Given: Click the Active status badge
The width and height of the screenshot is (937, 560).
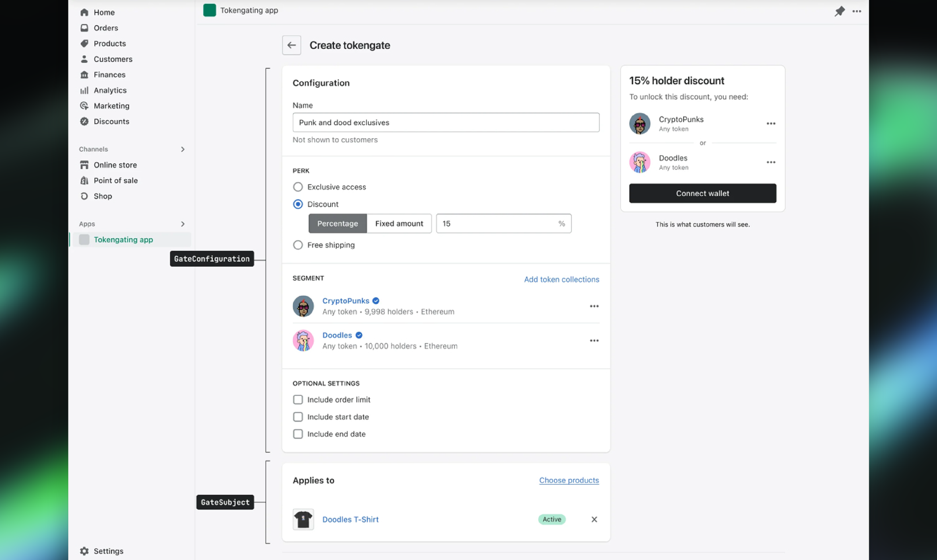Looking at the screenshot, I should [552, 519].
